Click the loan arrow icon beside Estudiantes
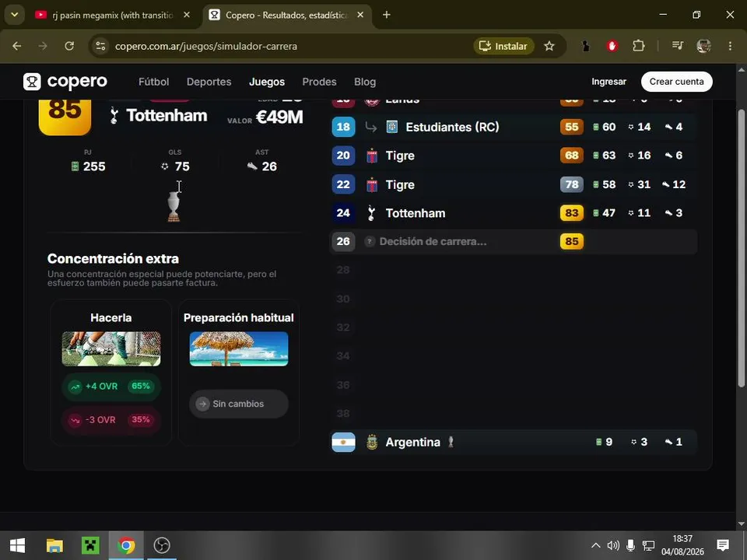The height and width of the screenshot is (560, 747). tap(371, 128)
